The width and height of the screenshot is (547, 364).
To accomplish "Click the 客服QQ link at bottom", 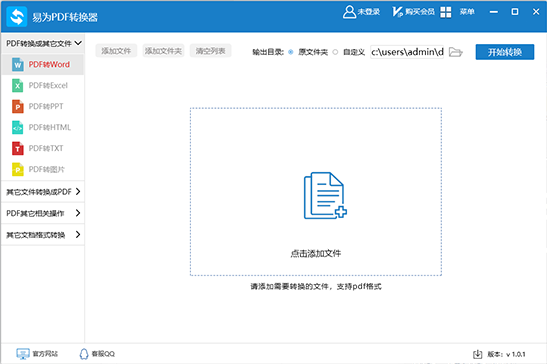I will click(x=103, y=354).
